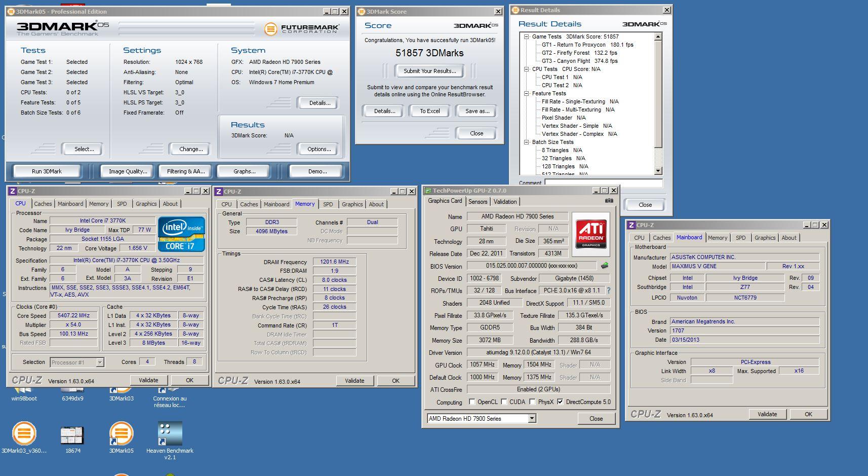The height and width of the screenshot is (476, 868).
Task: Click Close button in GPU-Z window
Action: 596,419
